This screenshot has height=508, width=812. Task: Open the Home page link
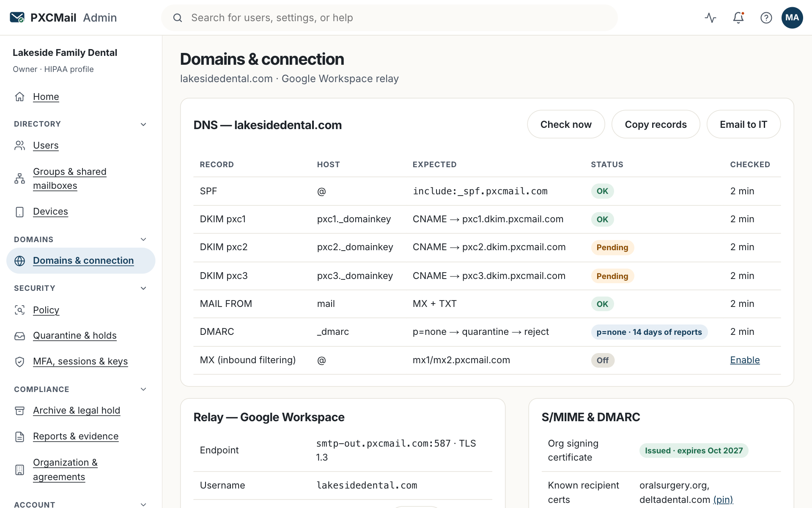pos(46,97)
